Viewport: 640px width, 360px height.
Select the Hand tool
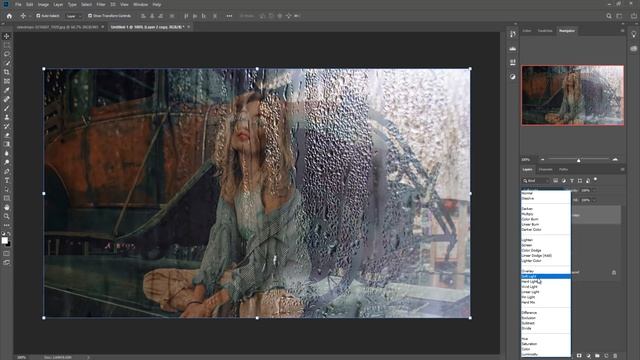(x=7, y=207)
